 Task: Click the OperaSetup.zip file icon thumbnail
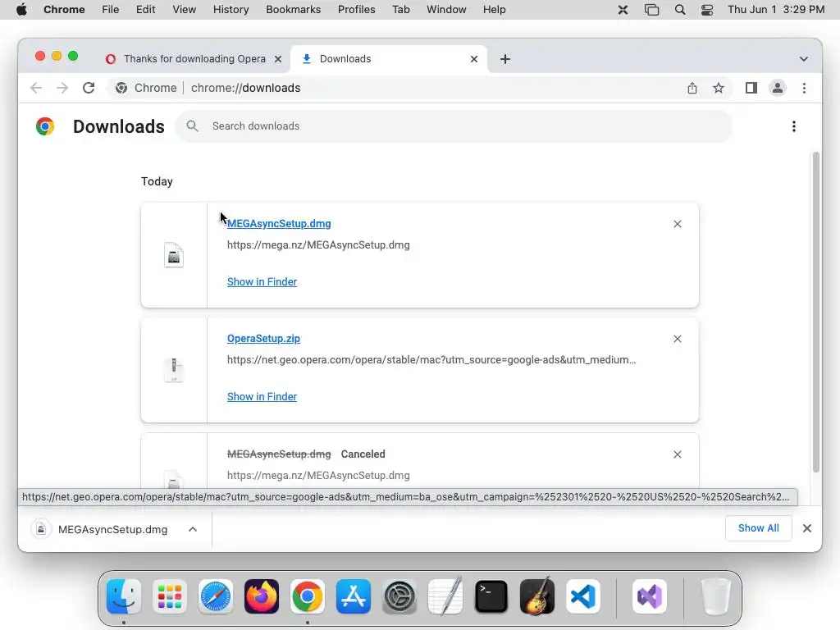[x=174, y=370]
